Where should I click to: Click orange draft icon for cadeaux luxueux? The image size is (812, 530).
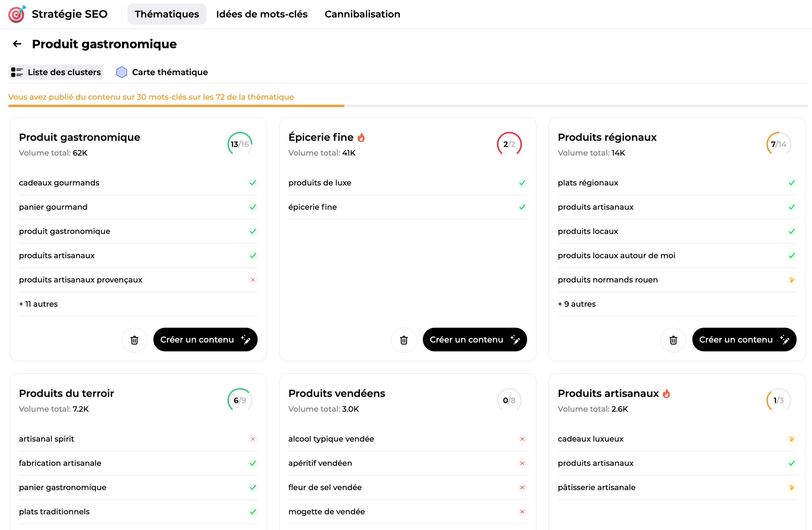pyautogui.click(x=792, y=439)
